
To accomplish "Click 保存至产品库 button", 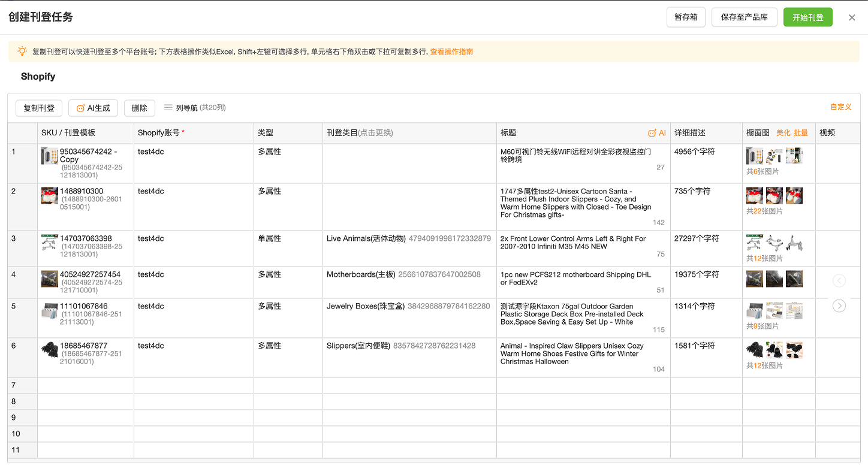I will point(744,17).
